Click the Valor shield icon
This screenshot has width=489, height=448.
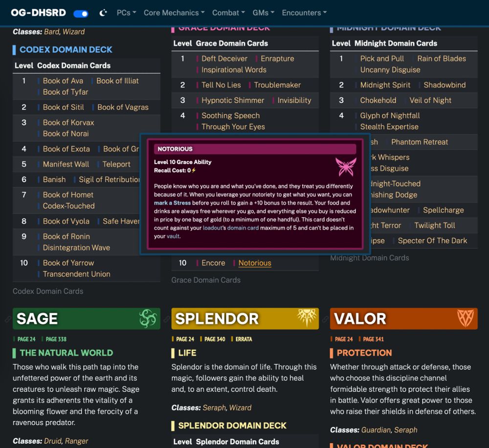(x=466, y=318)
